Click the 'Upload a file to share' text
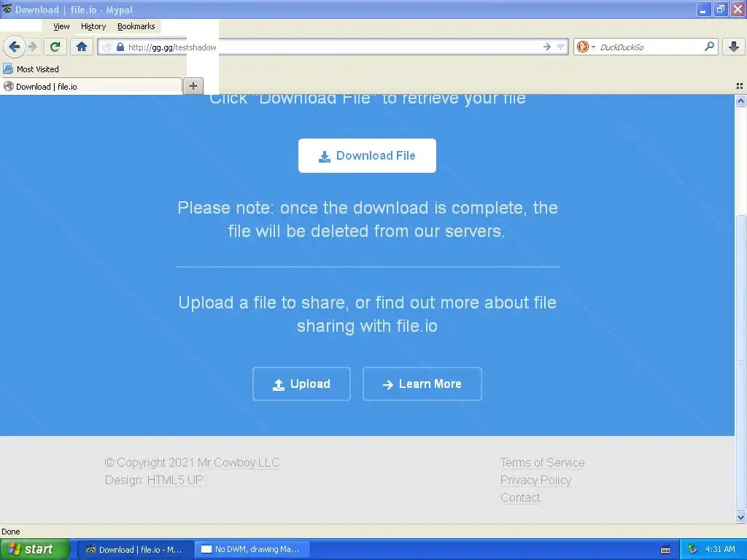Viewport: 747px width, 560px height. (368, 314)
